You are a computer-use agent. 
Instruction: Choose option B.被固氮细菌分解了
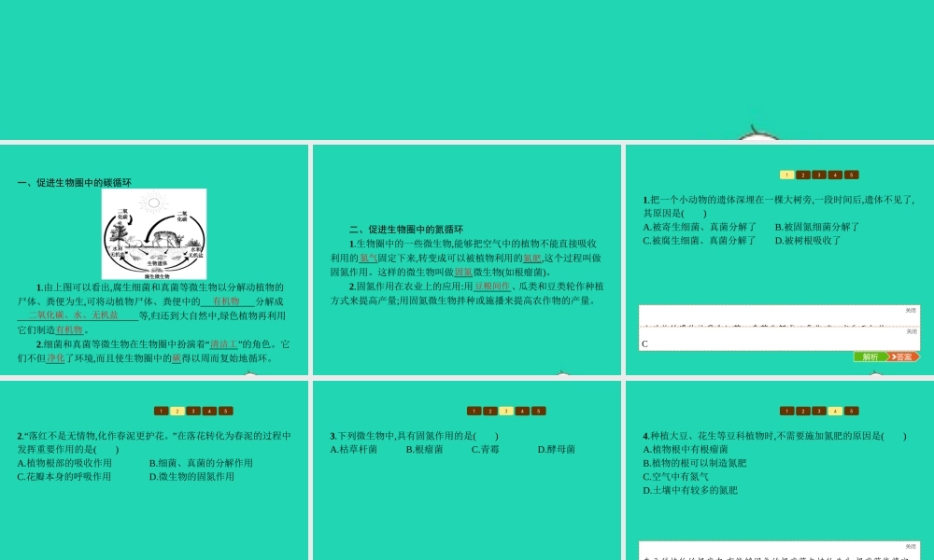tap(817, 227)
